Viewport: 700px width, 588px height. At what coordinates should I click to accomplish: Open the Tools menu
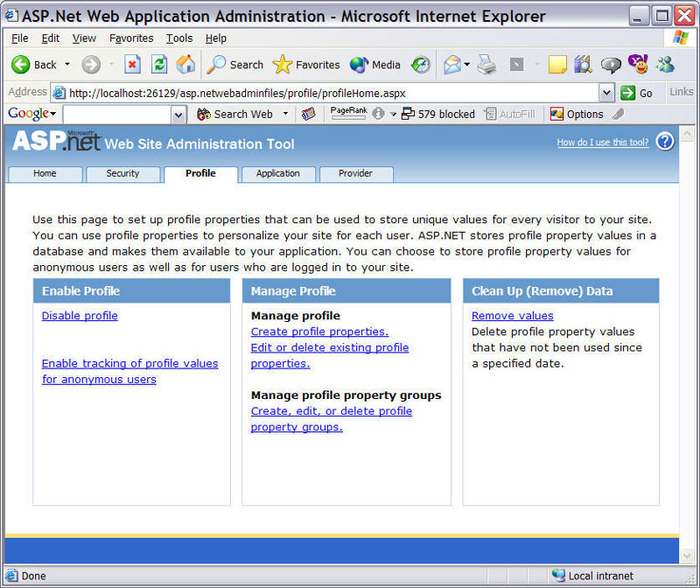point(179,38)
